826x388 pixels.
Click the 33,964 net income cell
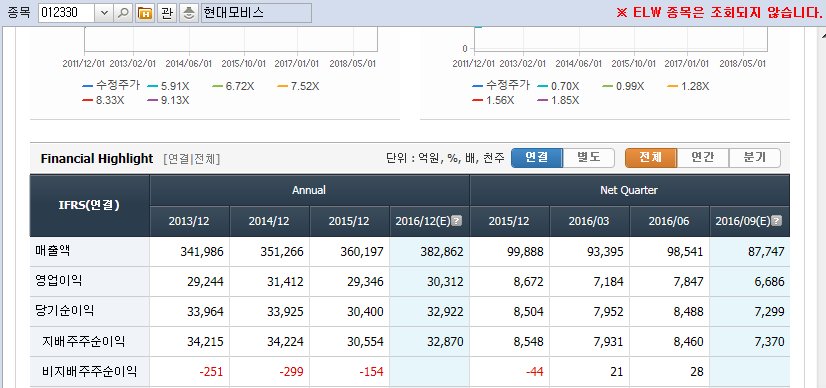(x=190, y=312)
